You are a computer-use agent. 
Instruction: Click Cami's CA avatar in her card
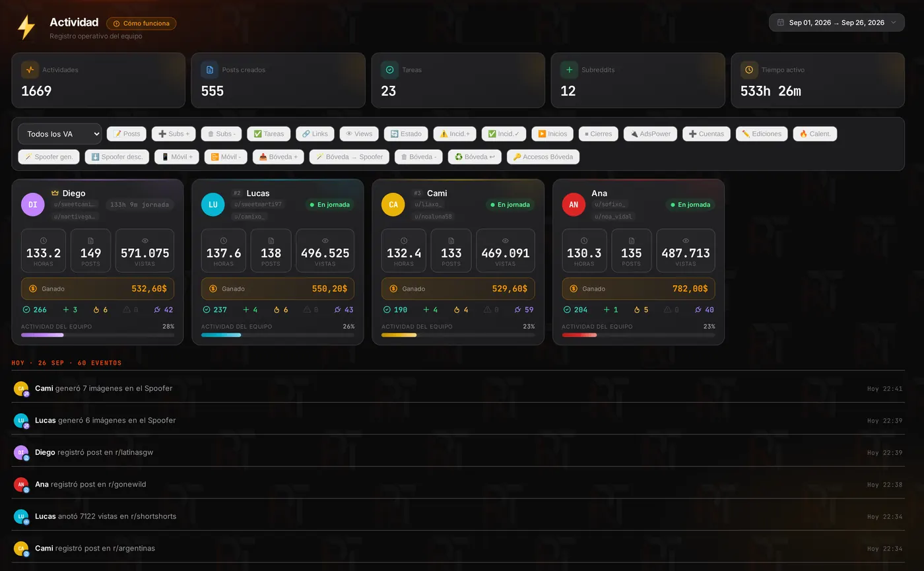(x=393, y=205)
